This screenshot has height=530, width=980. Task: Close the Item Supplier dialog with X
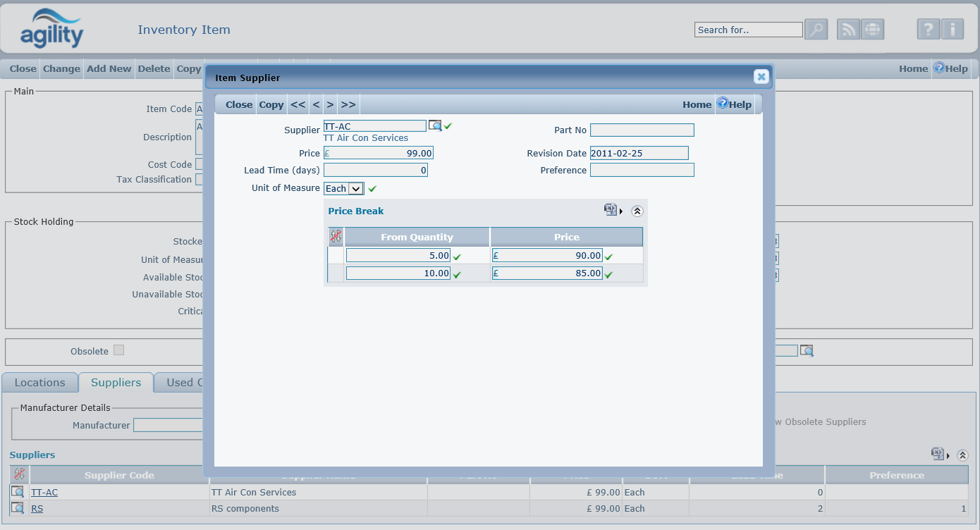[x=761, y=77]
